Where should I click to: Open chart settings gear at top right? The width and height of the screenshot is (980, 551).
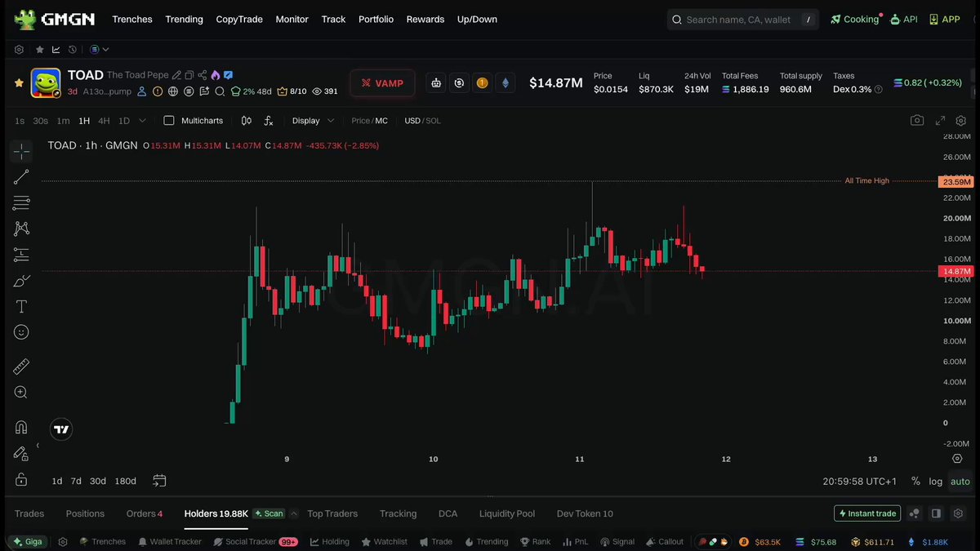(x=961, y=121)
